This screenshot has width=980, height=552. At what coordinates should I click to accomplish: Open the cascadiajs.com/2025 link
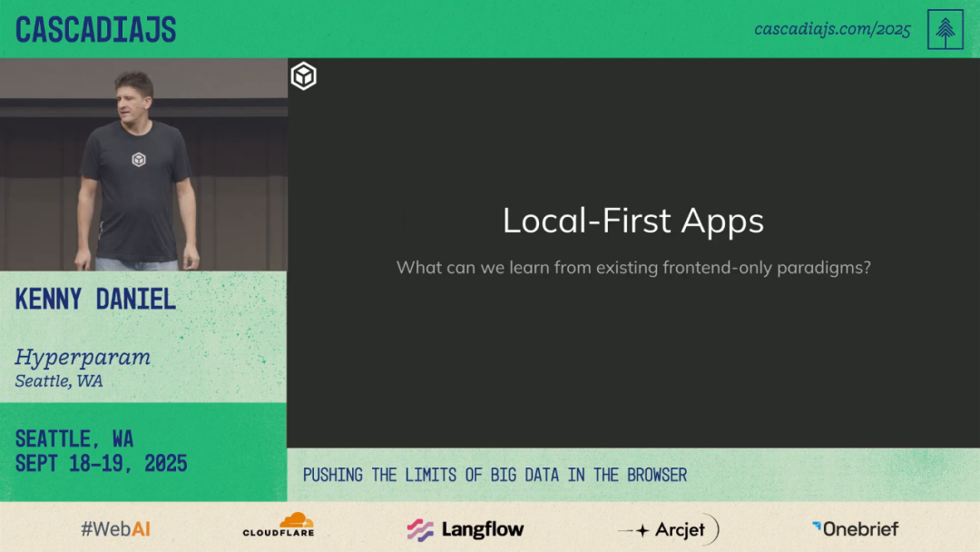(x=831, y=29)
